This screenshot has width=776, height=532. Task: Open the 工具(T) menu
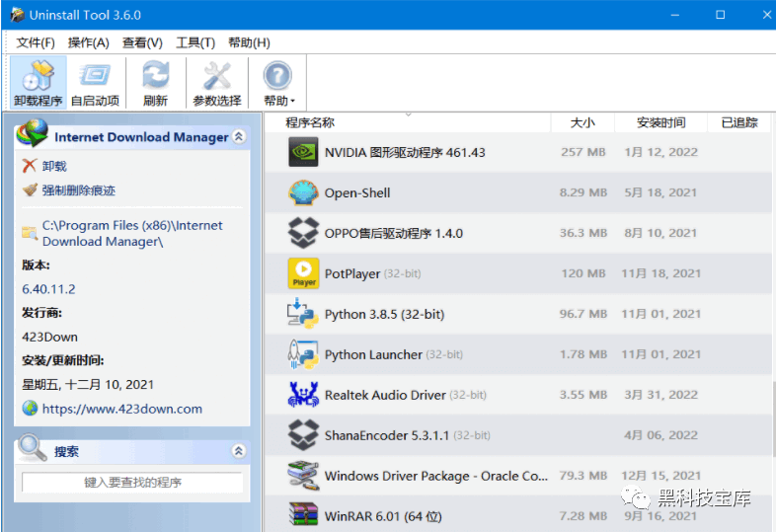point(194,42)
